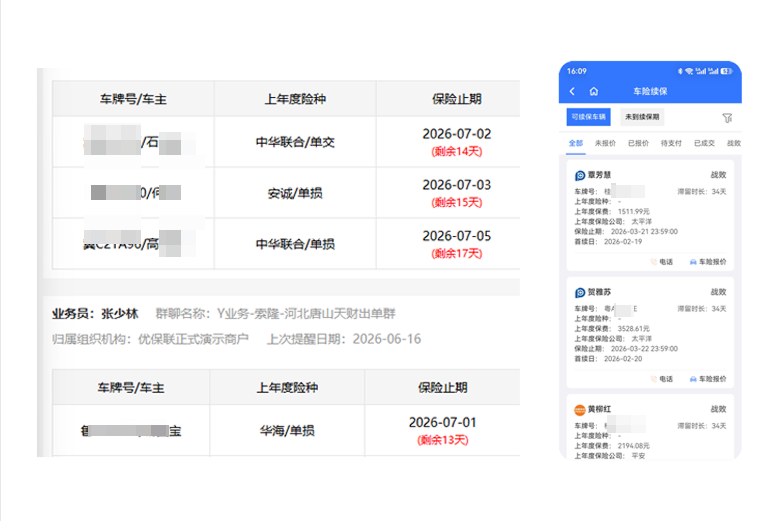Click expiry 2026-03-21 23:59:00
This screenshot has height=521, width=779.
tap(644, 231)
